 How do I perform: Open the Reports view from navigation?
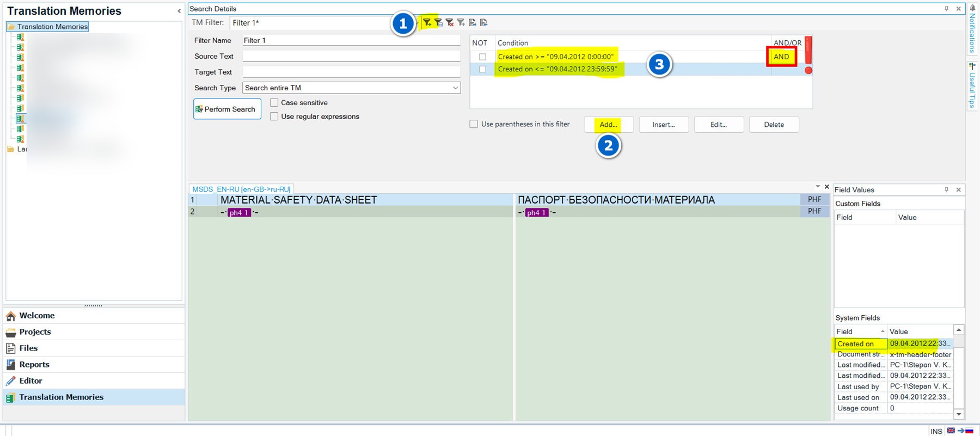pyautogui.click(x=34, y=364)
